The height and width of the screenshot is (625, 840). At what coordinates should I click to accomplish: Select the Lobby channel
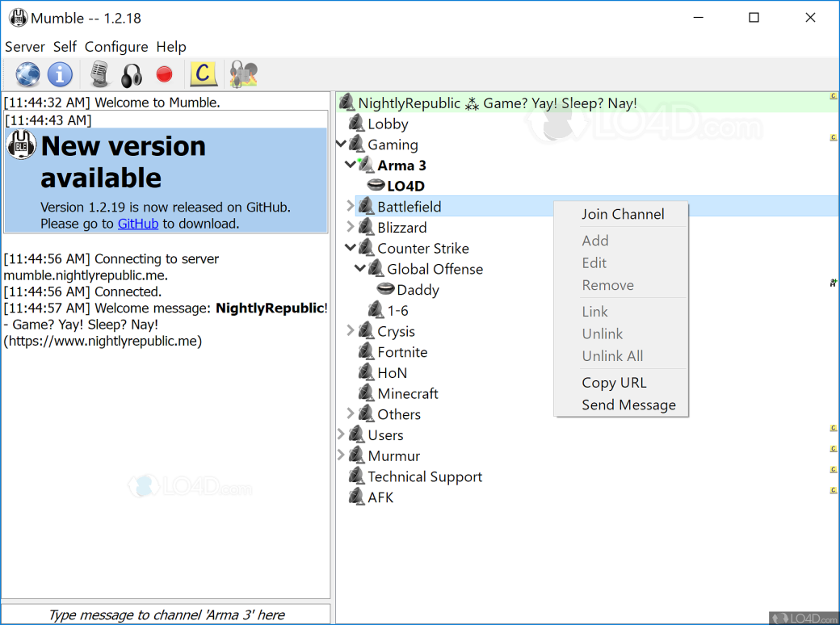click(x=388, y=124)
